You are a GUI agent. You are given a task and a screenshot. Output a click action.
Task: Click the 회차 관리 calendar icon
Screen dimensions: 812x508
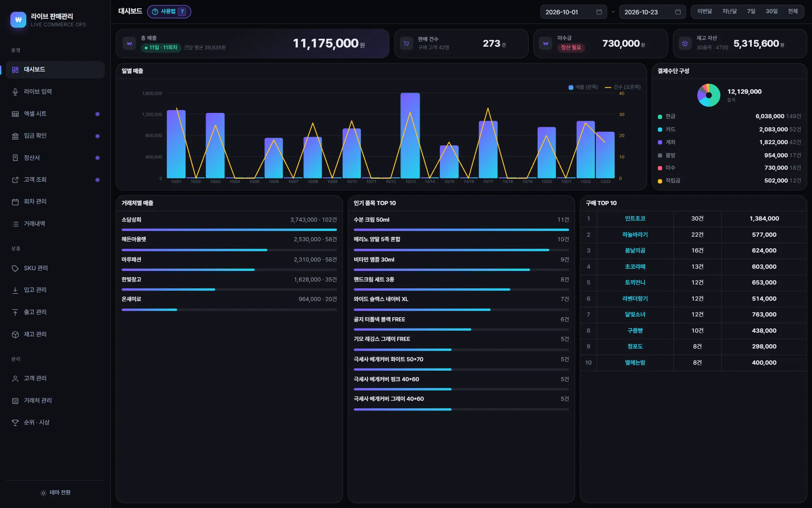(15, 202)
